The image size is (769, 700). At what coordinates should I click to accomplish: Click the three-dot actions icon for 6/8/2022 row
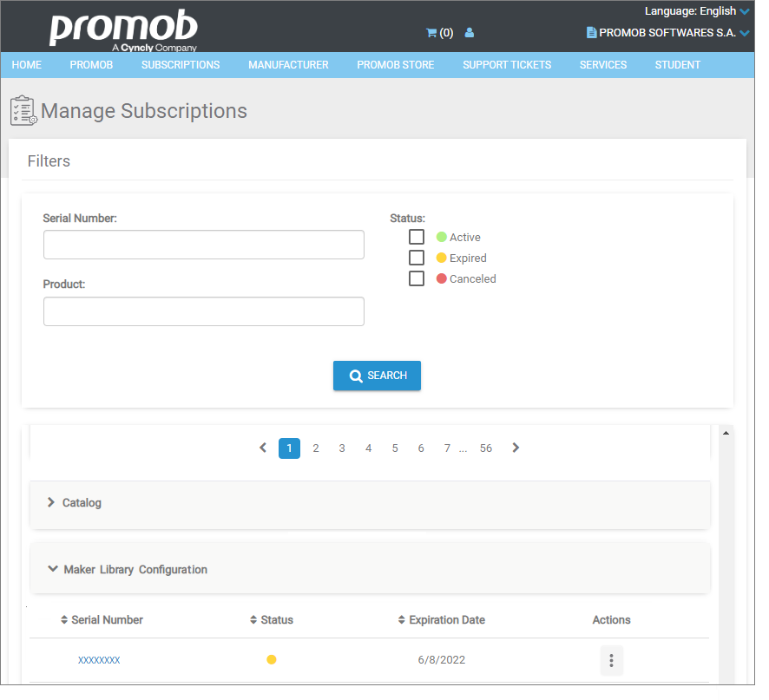612,660
